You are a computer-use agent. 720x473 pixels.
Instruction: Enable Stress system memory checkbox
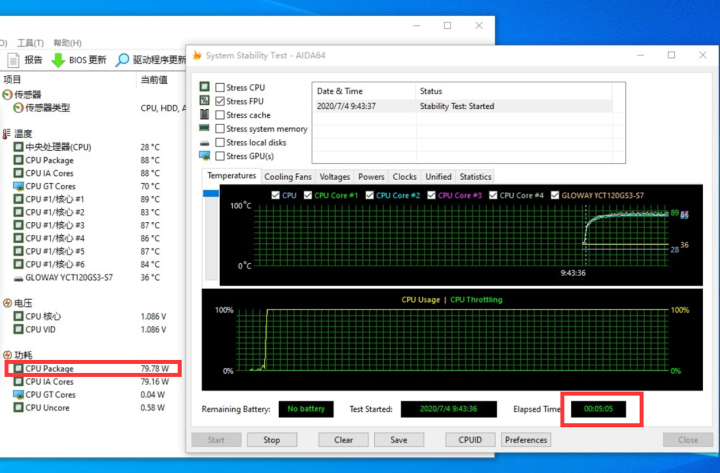click(x=220, y=129)
